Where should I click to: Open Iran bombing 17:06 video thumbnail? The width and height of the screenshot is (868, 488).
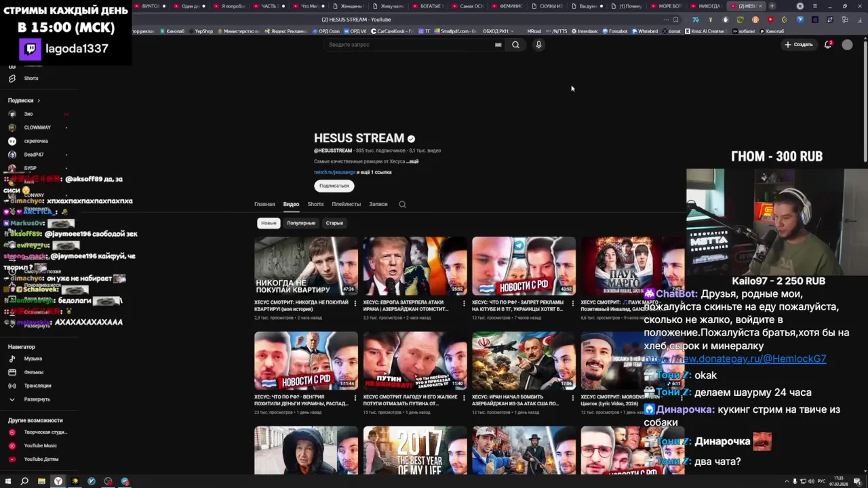coord(524,361)
